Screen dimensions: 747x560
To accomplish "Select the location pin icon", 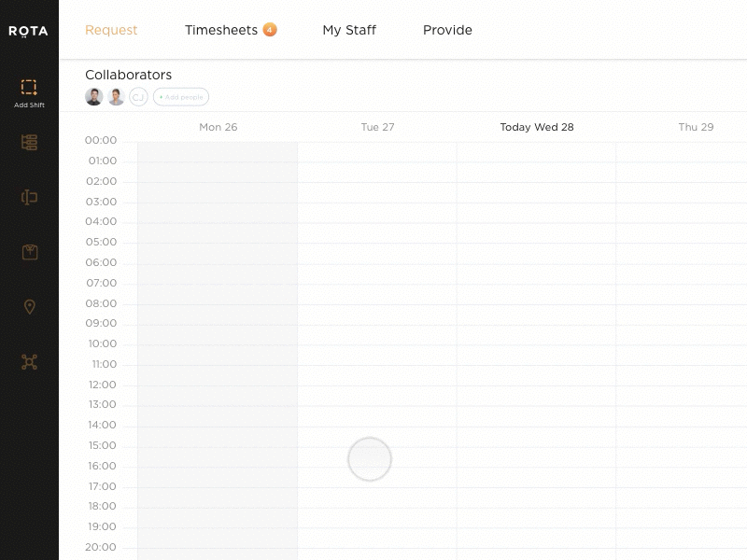I will point(29,306).
